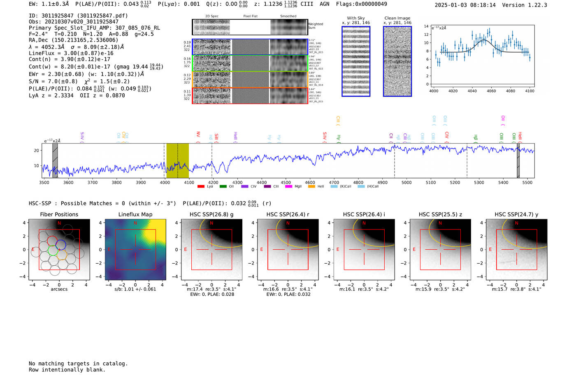Click the CIV legend color swatch
Viewport: 576px width, 392px height.
click(x=245, y=186)
